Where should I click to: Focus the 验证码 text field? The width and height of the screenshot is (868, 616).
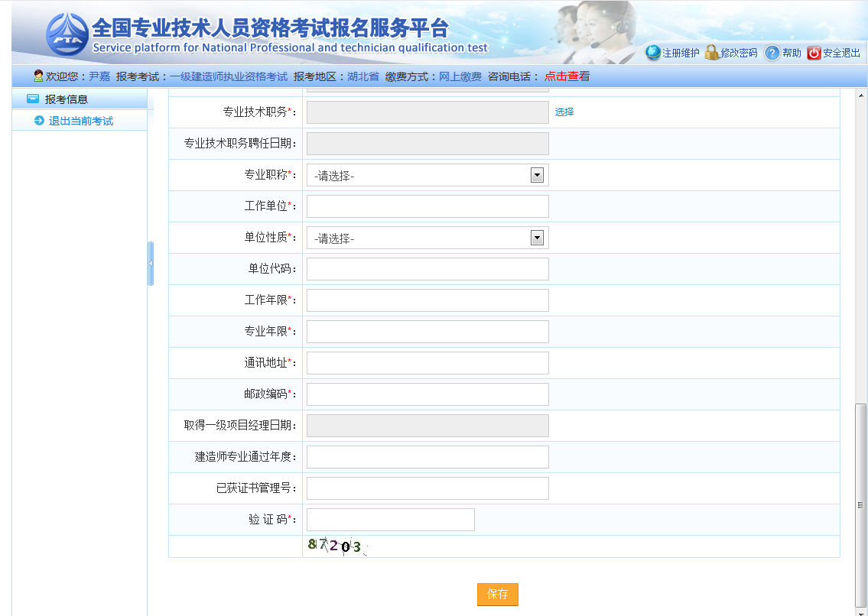click(x=390, y=520)
